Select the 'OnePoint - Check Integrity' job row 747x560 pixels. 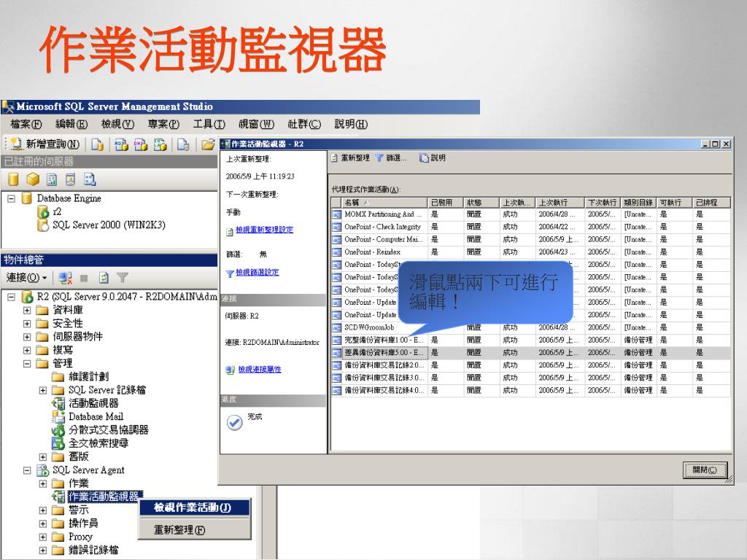point(531,227)
